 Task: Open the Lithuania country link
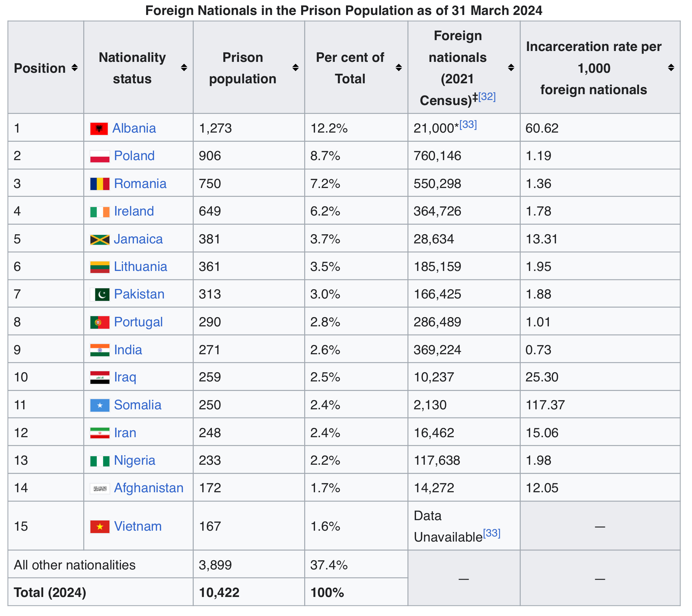pyautogui.click(x=140, y=267)
